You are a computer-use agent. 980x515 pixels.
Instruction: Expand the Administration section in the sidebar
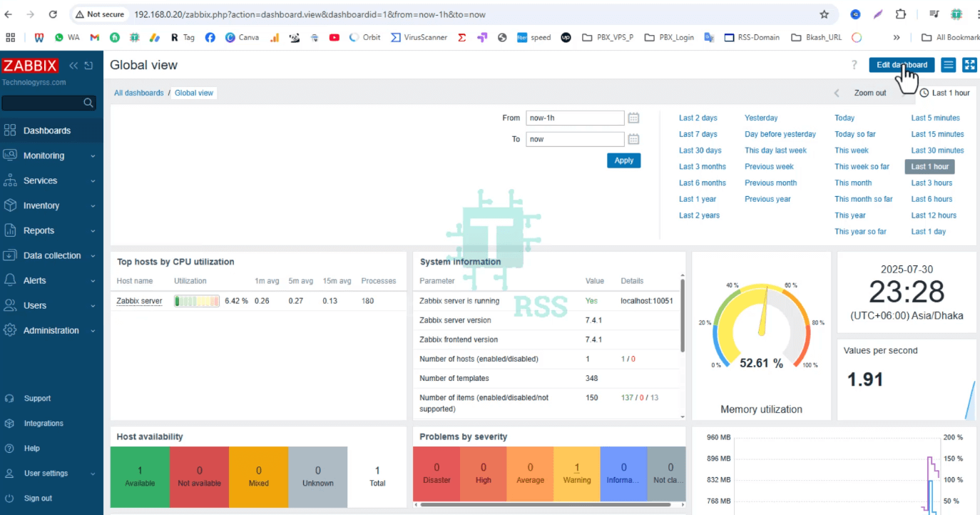click(x=50, y=330)
